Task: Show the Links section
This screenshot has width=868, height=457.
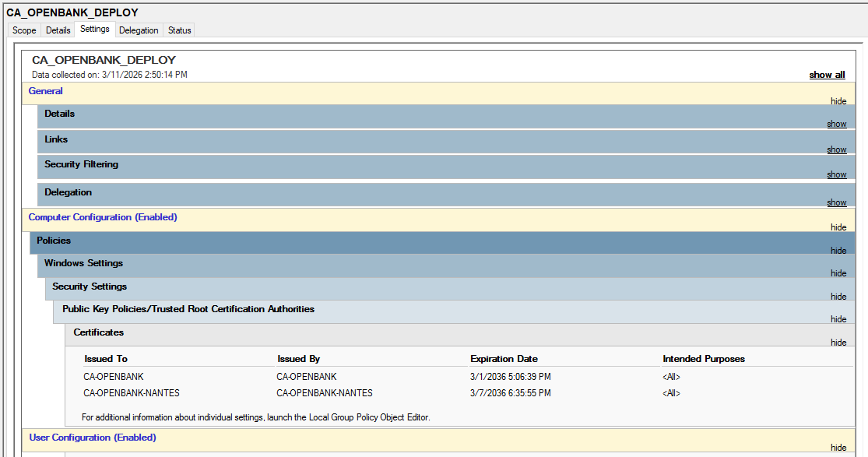Action: [836, 149]
